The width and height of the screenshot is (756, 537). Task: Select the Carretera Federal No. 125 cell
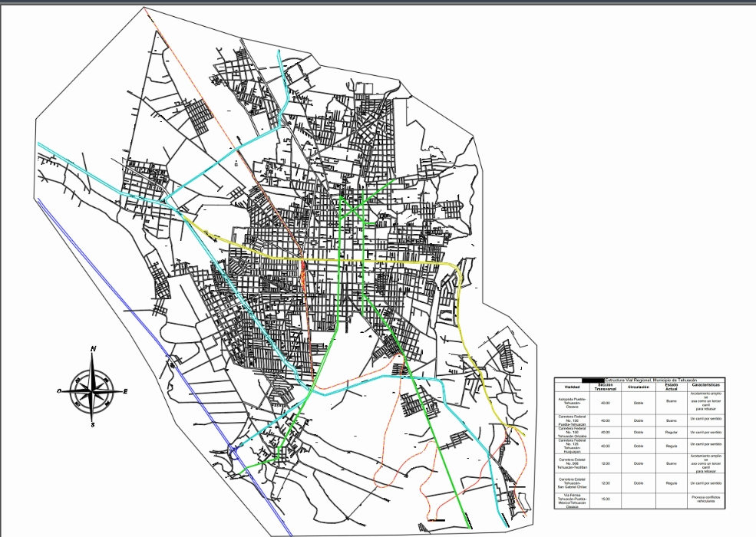tap(573, 446)
